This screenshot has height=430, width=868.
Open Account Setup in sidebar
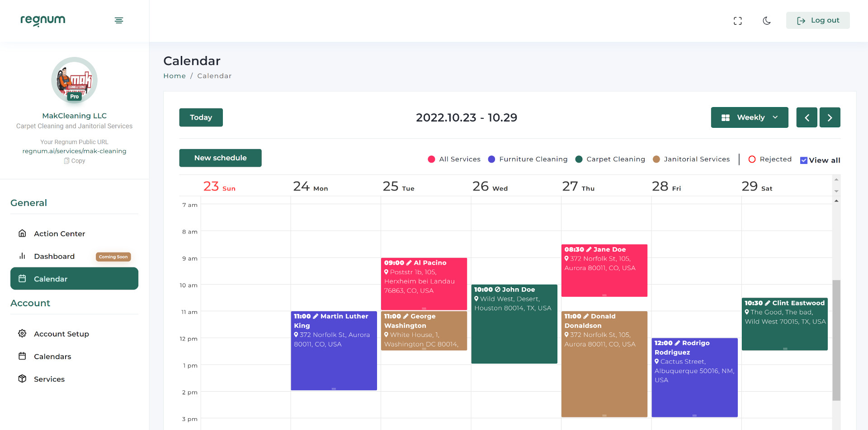pos(61,334)
